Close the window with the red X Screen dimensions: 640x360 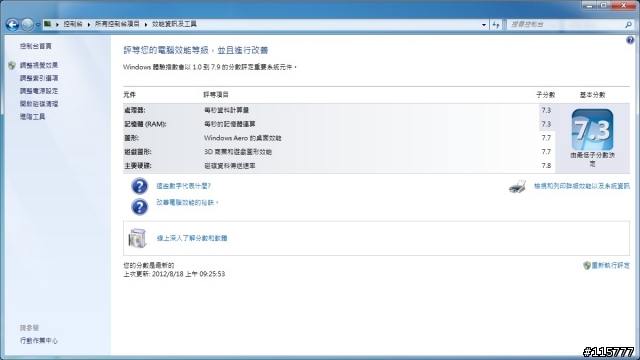624,5
